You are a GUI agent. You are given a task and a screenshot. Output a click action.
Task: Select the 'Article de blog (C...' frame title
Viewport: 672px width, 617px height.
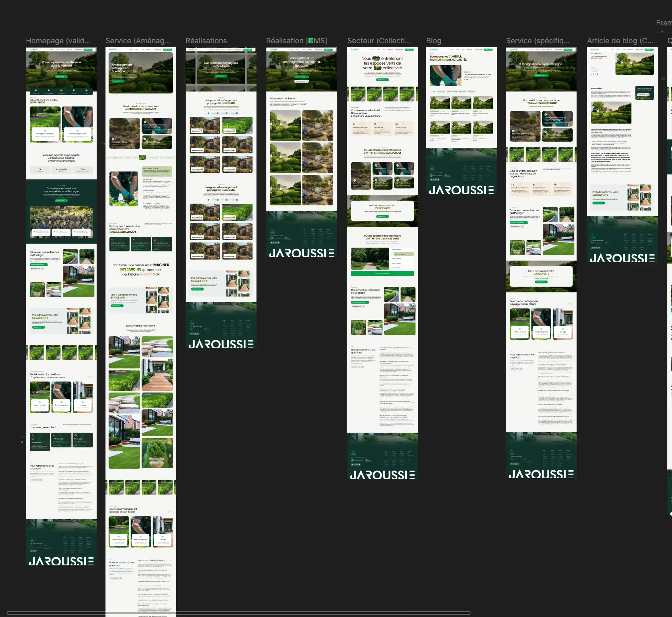coord(620,41)
